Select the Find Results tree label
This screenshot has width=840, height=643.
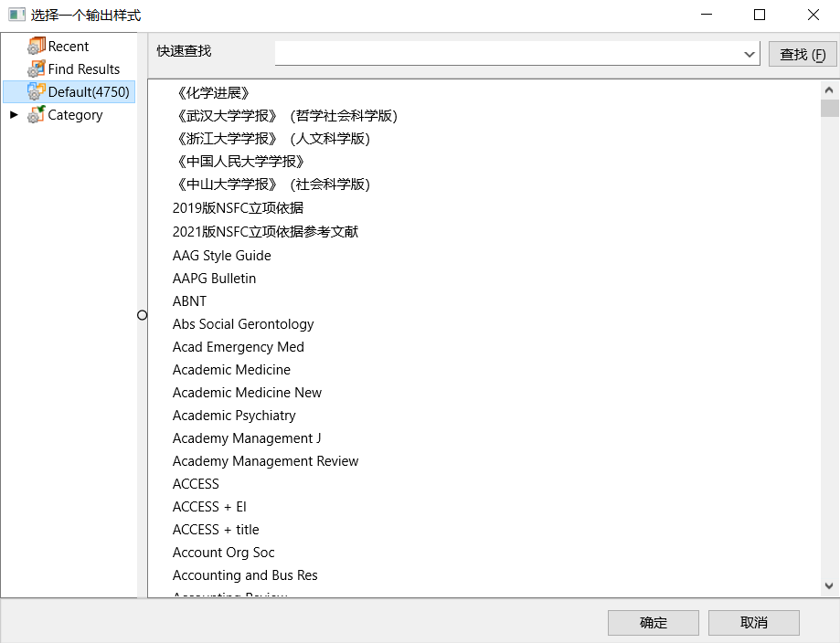(83, 69)
